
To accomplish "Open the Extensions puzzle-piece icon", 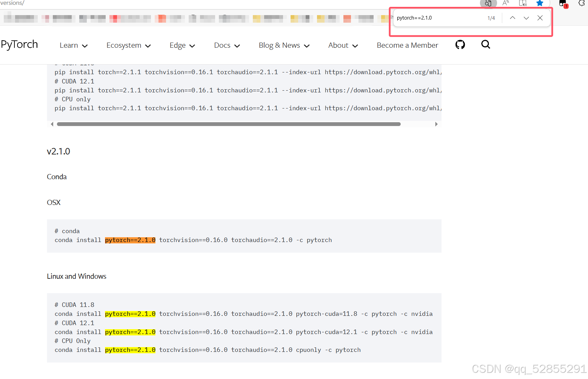I will (x=581, y=3).
